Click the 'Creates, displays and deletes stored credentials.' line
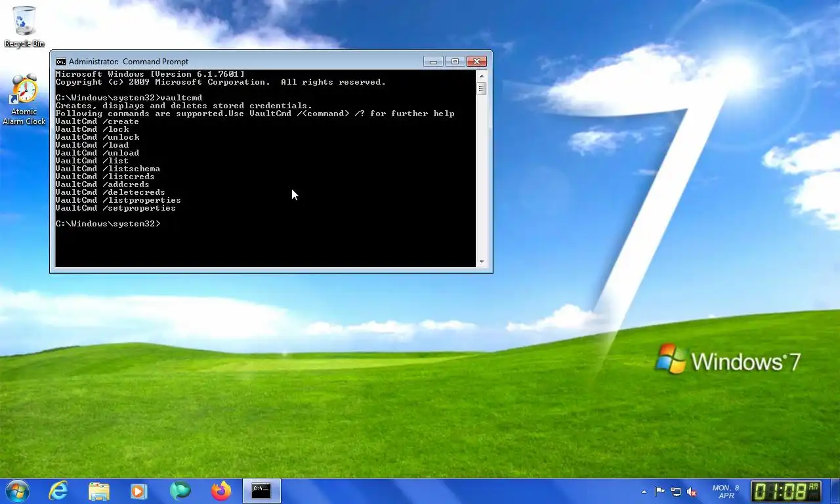Viewport: 840px width, 504px height. click(184, 106)
